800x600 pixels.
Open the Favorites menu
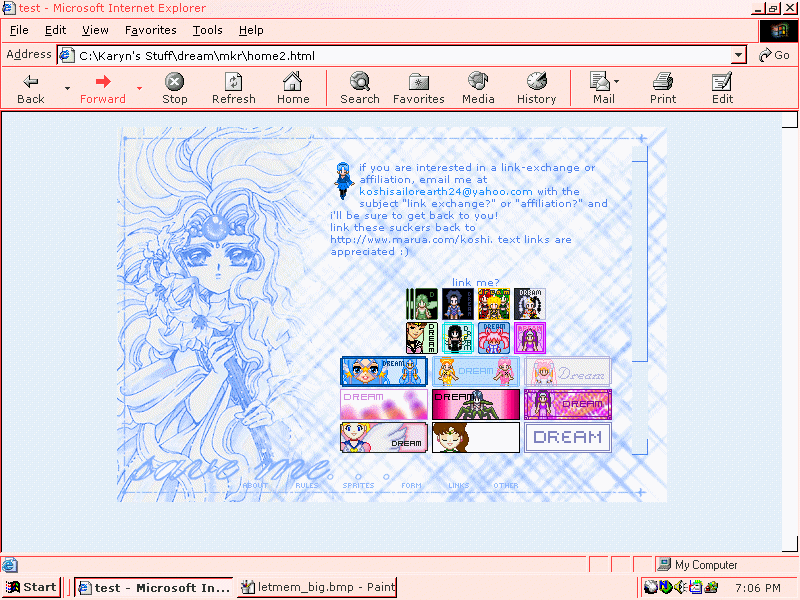pyautogui.click(x=150, y=30)
